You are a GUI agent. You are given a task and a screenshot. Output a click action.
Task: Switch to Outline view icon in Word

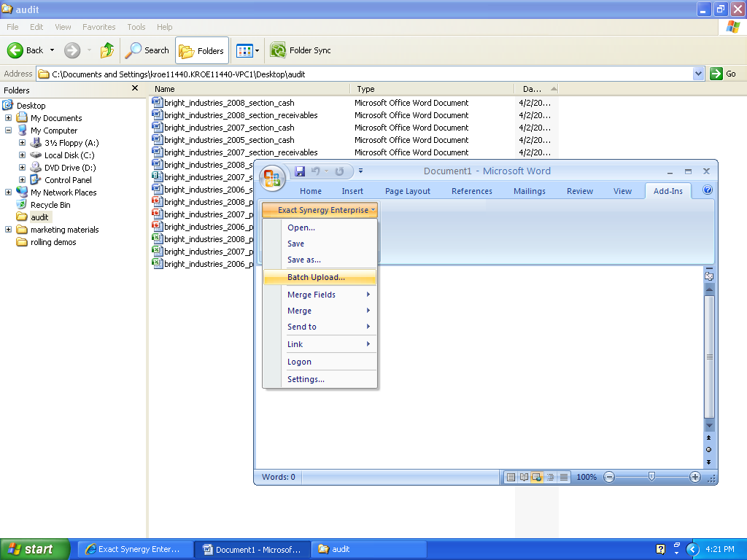pos(550,477)
